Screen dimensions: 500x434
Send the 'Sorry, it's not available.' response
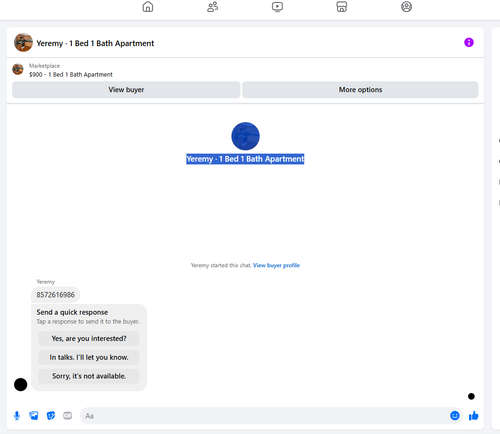(89, 376)
